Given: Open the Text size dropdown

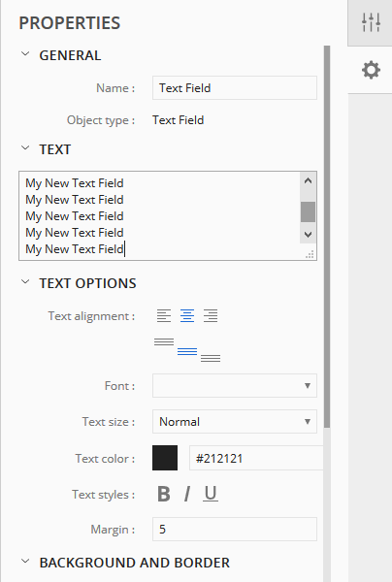Looking at the screenshot, I should click(x=235, y=422).
